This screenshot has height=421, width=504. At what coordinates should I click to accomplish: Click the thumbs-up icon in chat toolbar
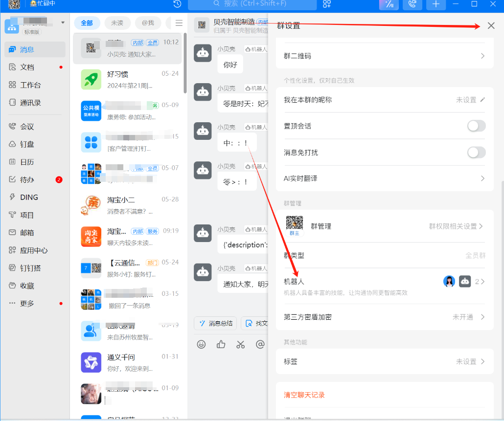click(x=221, y=345)
